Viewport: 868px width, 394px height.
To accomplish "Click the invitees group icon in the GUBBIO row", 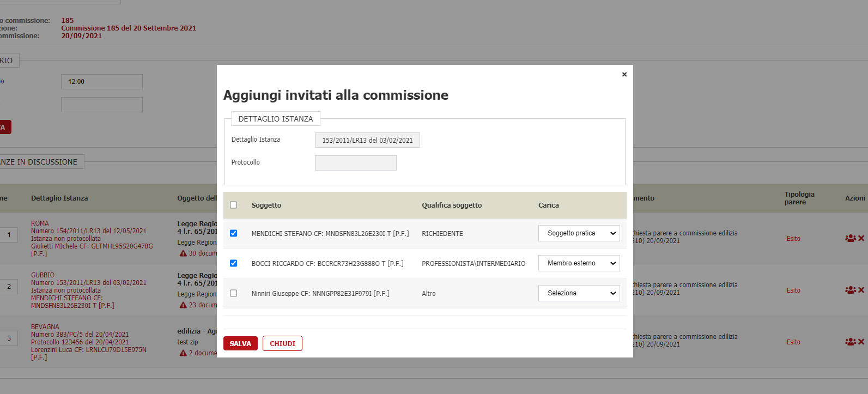I will (850, 290).
